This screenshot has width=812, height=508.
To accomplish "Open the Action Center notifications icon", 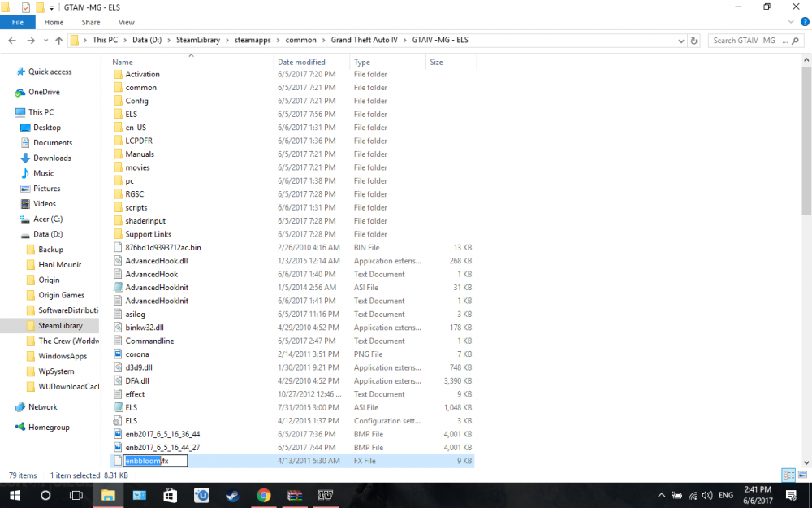I will tap(791, 496).
